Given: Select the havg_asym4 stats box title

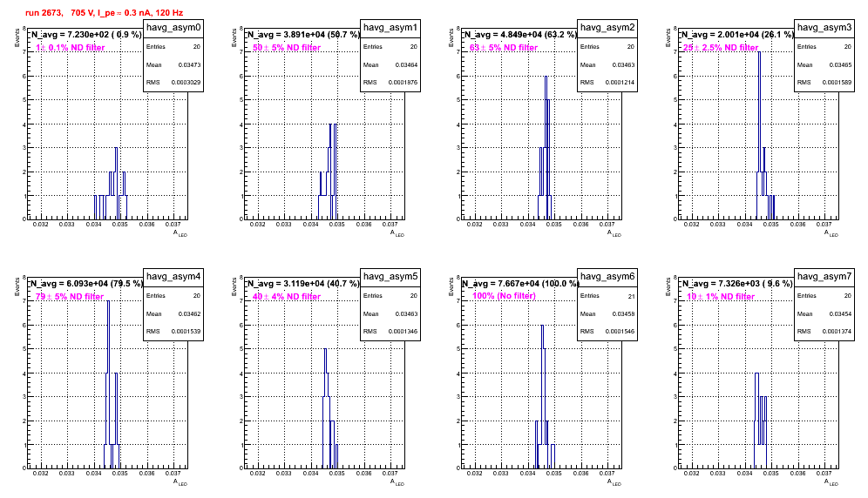Looking at the screenshot, I should point(173,276).
